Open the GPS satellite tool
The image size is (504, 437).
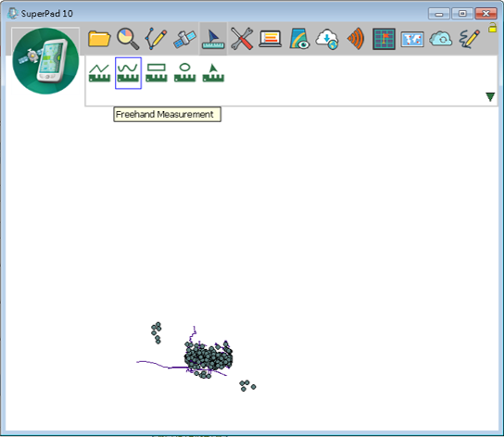(x=184, y=39)
